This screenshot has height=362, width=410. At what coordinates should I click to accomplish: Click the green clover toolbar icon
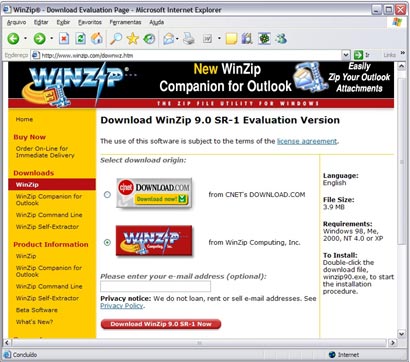pos(264,39)
